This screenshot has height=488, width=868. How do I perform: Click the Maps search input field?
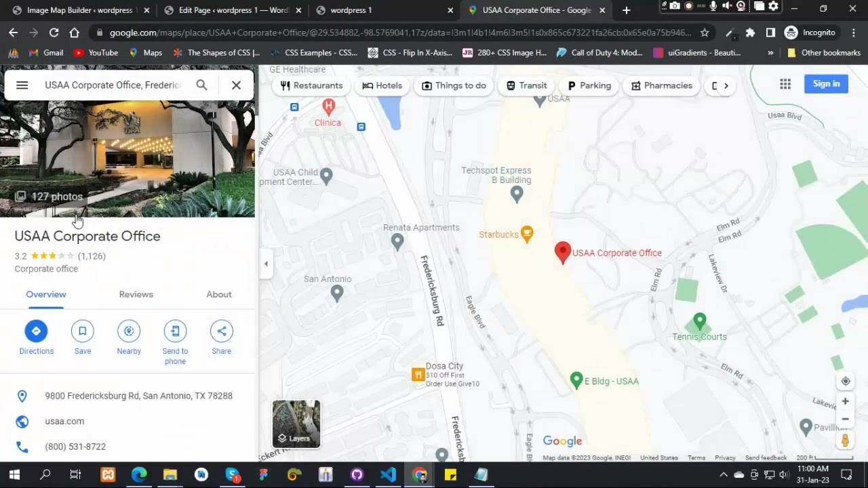pos(113,85)
